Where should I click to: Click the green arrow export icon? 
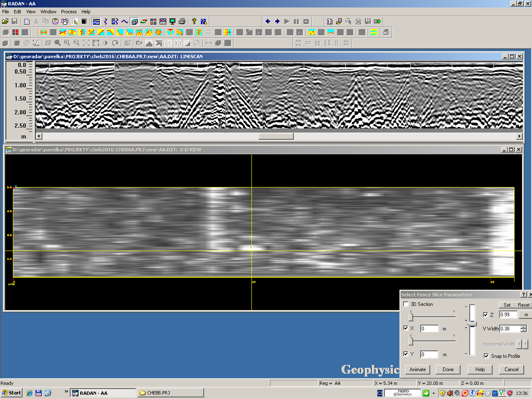[x=377, y=22]
